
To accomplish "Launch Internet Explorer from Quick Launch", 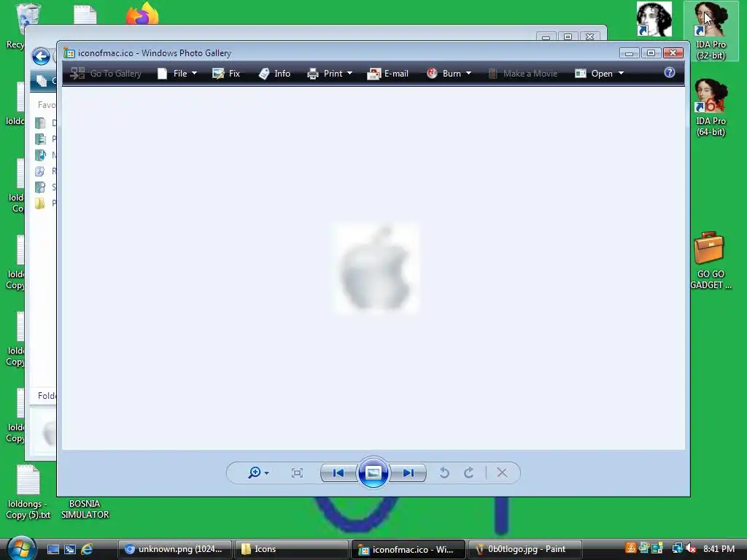I will [87, 550].
